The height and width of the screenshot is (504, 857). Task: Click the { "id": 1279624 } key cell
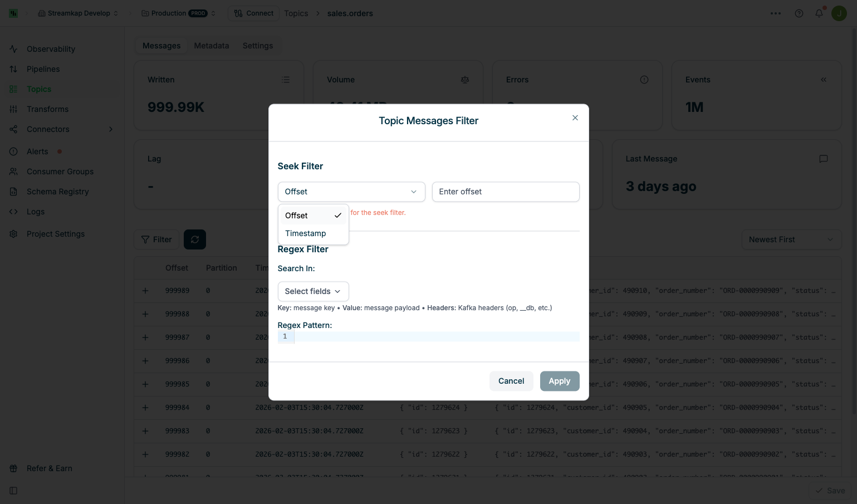434,408
